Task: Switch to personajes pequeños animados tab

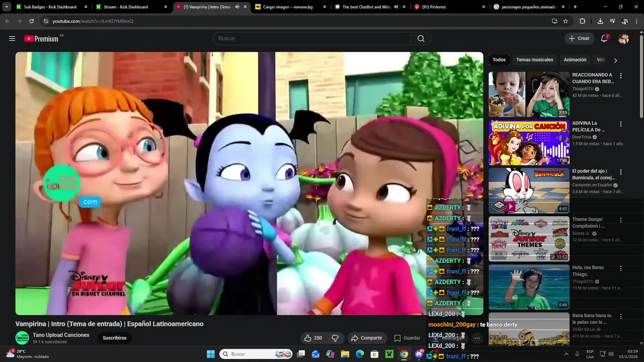Action: click(529, 7)
